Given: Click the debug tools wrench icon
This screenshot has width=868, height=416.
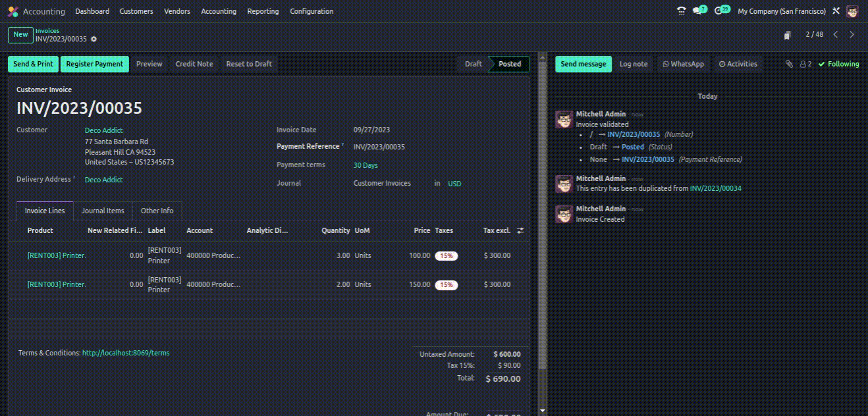Looking at the screenshot, I should pos(836,11).
